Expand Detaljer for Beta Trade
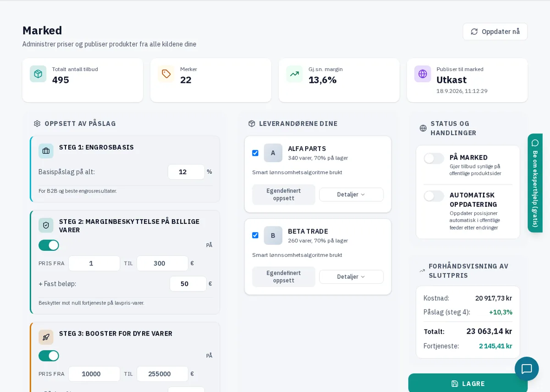Viewport: 550px width, 392px height. click(351, 277)
